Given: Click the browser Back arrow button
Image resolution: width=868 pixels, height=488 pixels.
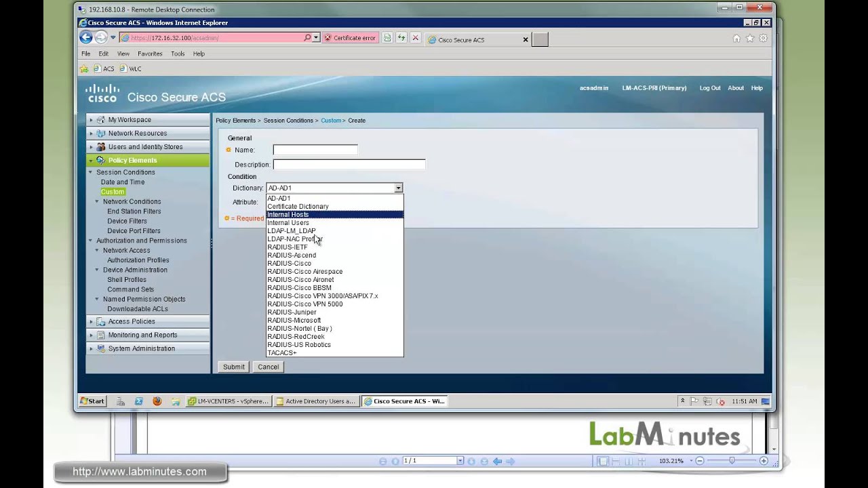Looking at the screenshot, I should pyautogui.click(x=85, y=38).
